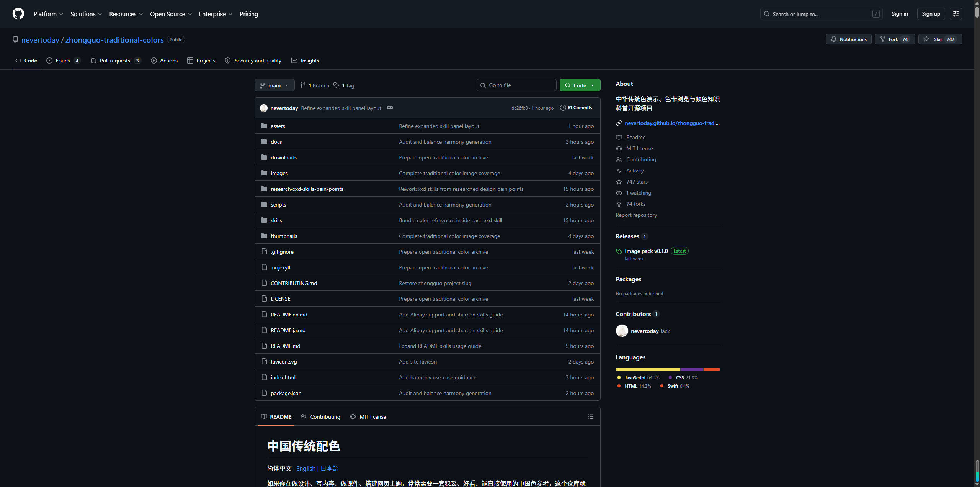Click the assets folder icon
The height and width of the screenshot is (487, 980).
point(264,126)
